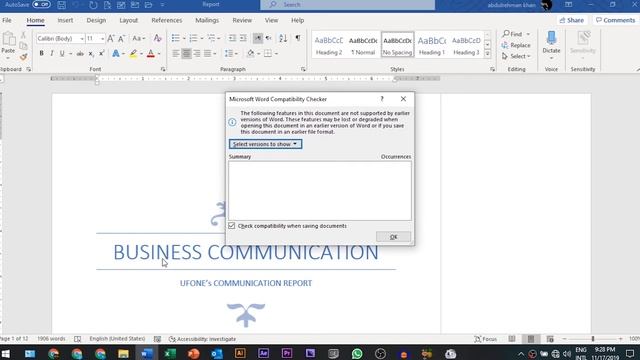The image size is (640, 360).
Task: Open the Compatibility Checker help question mark
Action: tap(382, 99)
